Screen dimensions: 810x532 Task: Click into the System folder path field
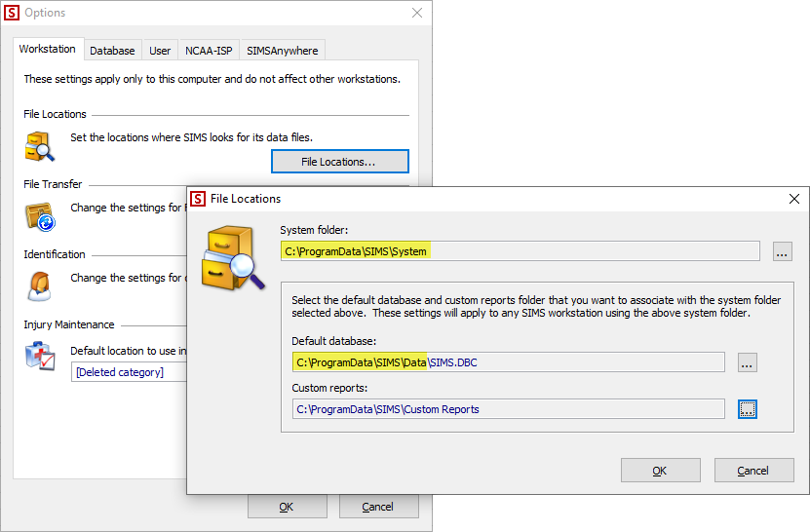click(521, 251)
